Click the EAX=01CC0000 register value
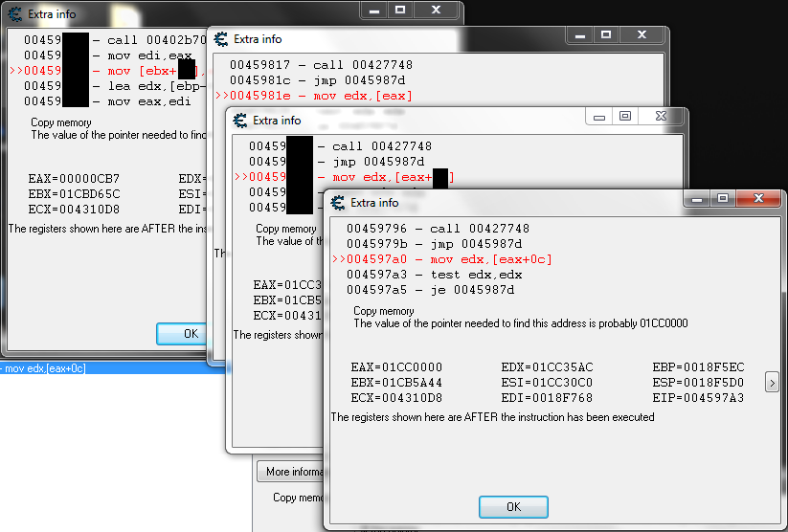 click(396, 367)
